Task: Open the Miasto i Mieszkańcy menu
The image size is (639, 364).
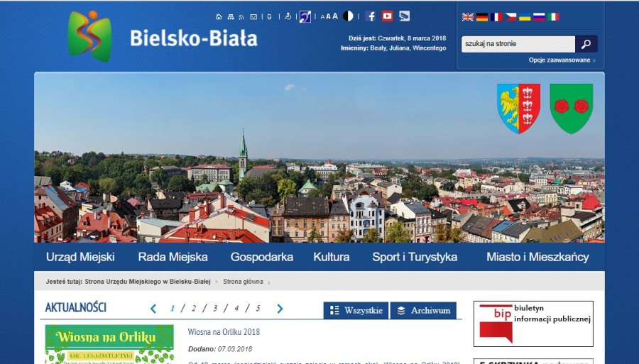Action: coord(537,257)
